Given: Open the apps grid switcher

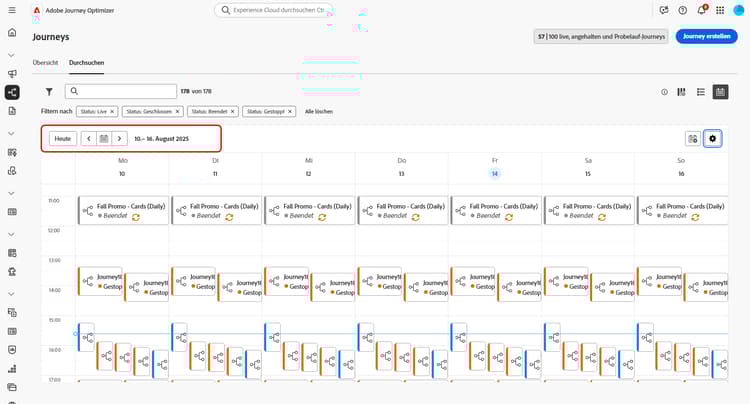Looking at the screenshot, I should 720,10.
